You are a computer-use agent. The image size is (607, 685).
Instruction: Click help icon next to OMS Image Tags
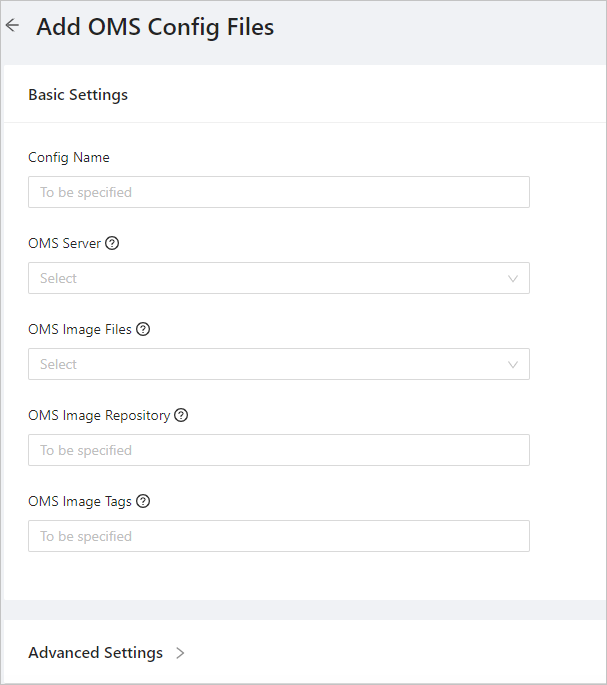[143, 501]
